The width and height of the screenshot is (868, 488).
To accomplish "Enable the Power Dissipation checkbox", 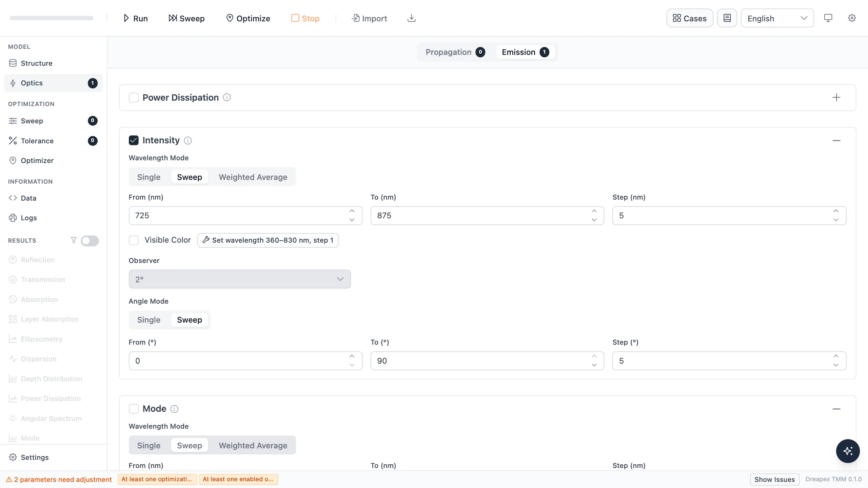I will (x=134, y=98).
